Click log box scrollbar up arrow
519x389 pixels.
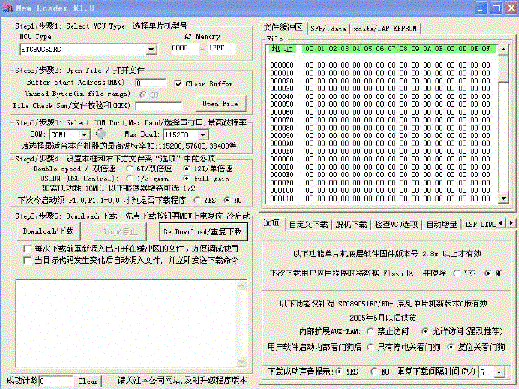[x=242, y=285]
